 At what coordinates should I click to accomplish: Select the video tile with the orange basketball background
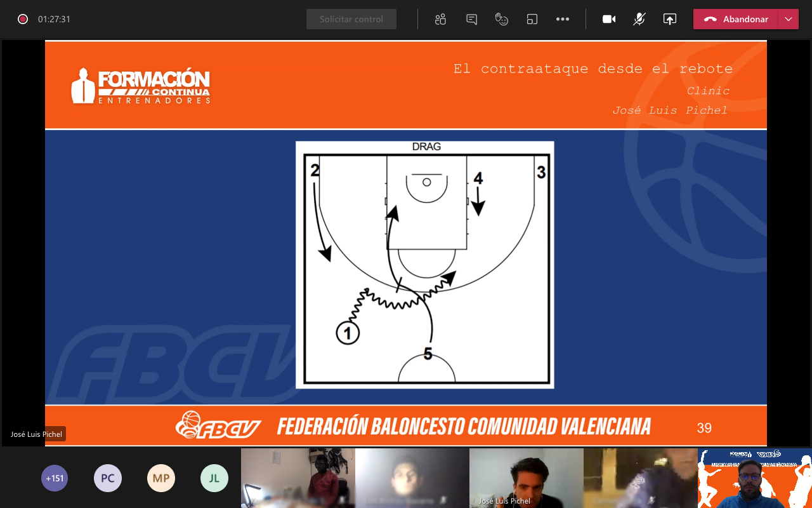[755, 478]
